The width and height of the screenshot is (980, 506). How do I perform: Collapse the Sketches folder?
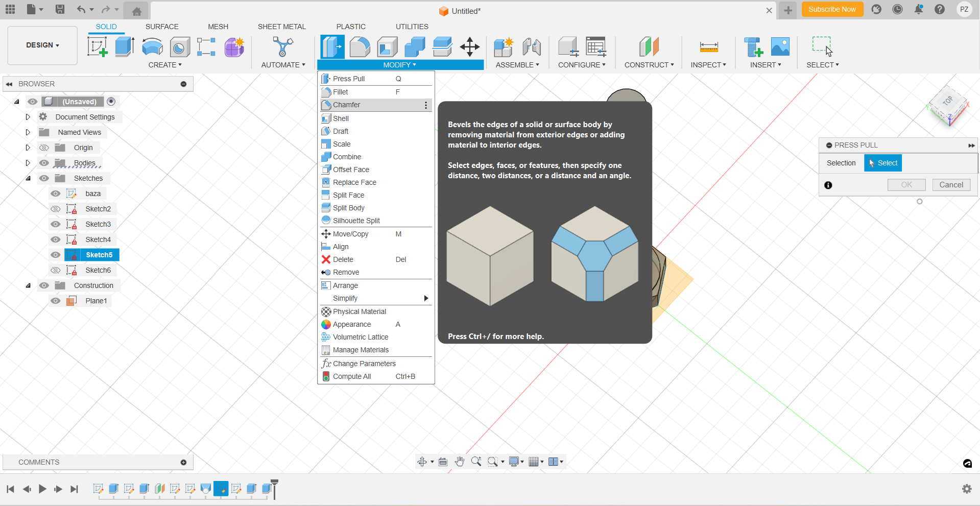28,178
